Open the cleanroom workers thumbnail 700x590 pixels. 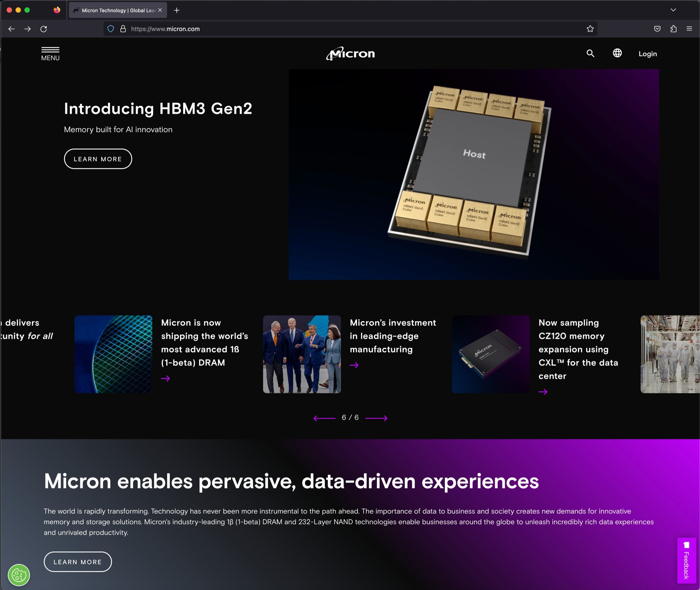click(670, 354)
